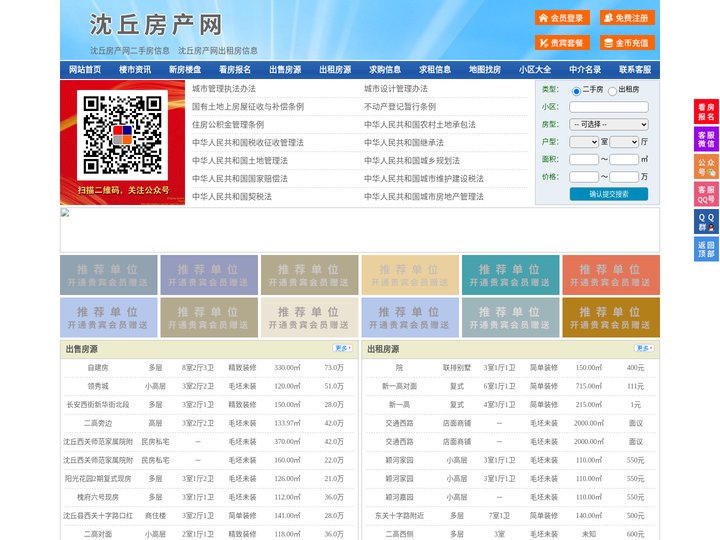720x540 pixels.
Task: Open the 看房报名 menu item
Action: pos(235,70)
